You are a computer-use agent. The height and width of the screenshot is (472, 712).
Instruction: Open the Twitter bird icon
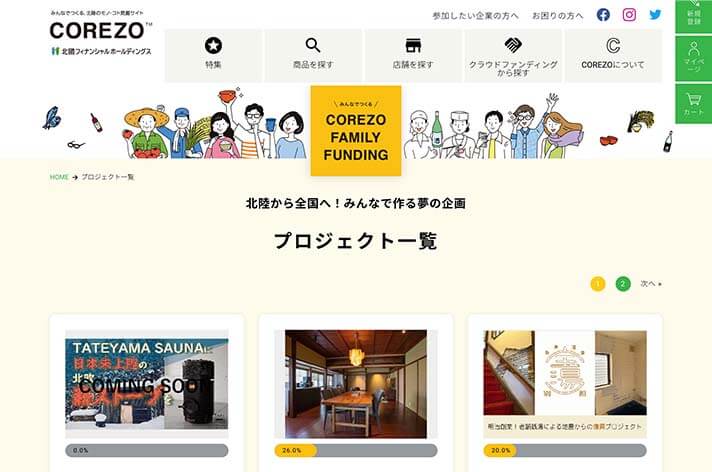655,15
